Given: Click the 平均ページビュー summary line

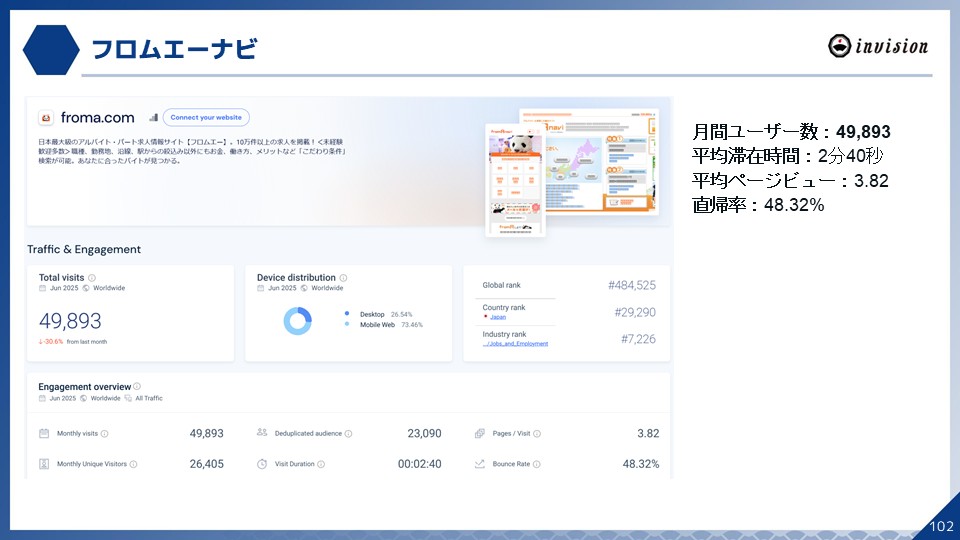Looking at the screenshot, I should (790, 181).
